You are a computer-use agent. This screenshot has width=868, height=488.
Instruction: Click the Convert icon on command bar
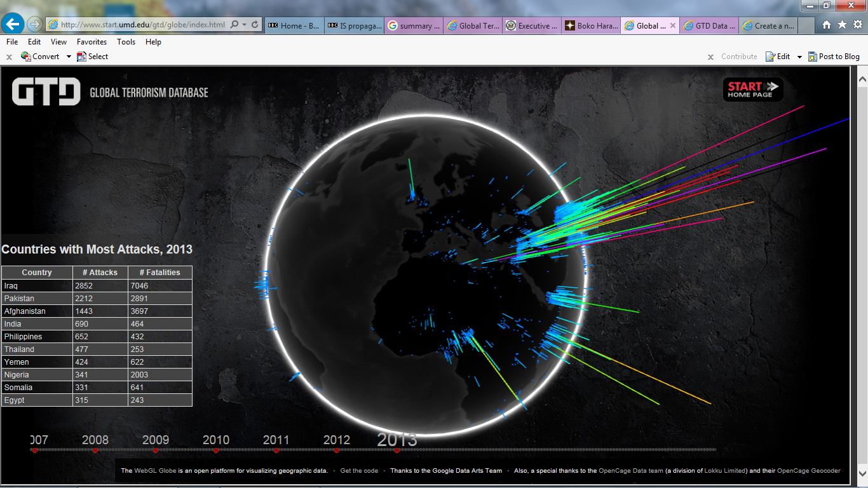tap(25, 56)
